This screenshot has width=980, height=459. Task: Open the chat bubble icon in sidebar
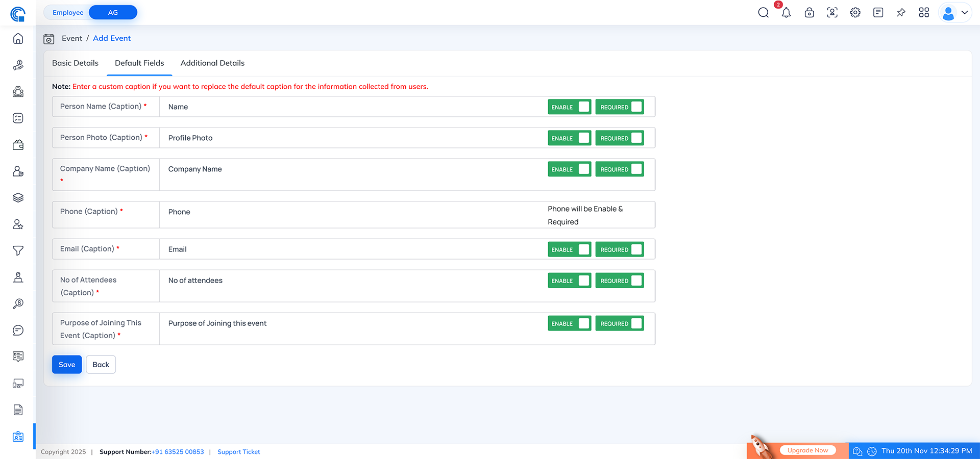18,330
